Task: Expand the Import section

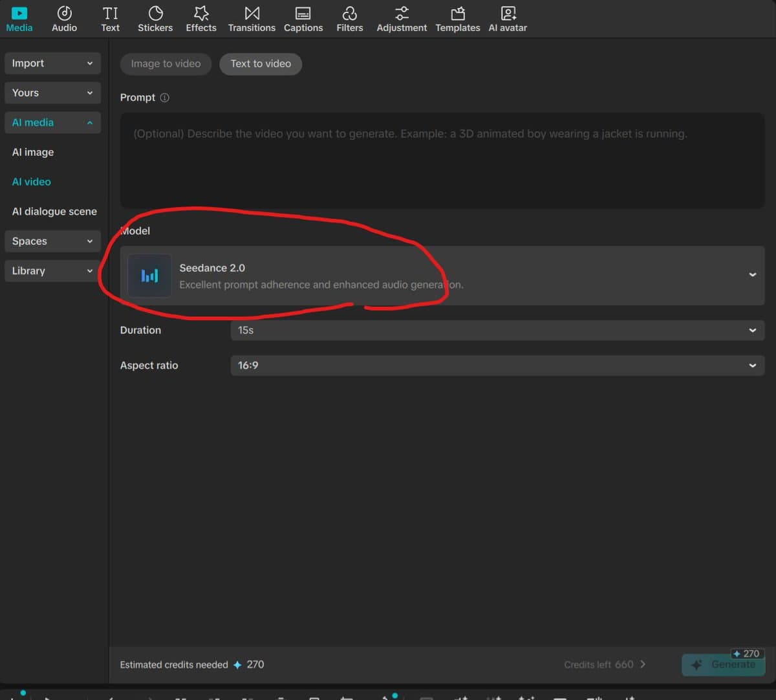Action: [52, 63]
